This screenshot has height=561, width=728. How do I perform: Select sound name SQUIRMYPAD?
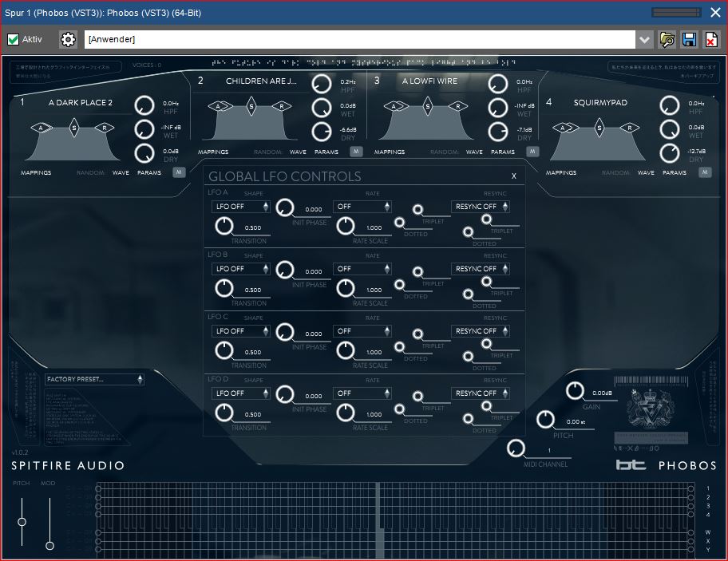pyautogui.click(x=600, y=103)
